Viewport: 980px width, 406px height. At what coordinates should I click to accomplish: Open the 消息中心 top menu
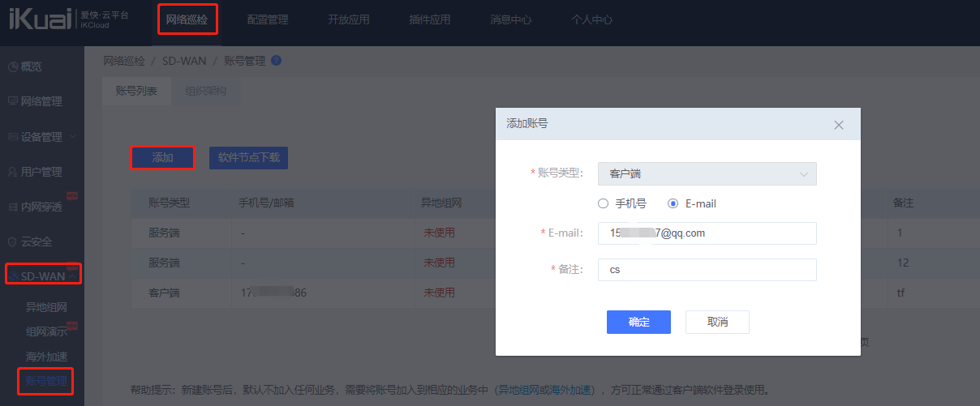point(511,20)
